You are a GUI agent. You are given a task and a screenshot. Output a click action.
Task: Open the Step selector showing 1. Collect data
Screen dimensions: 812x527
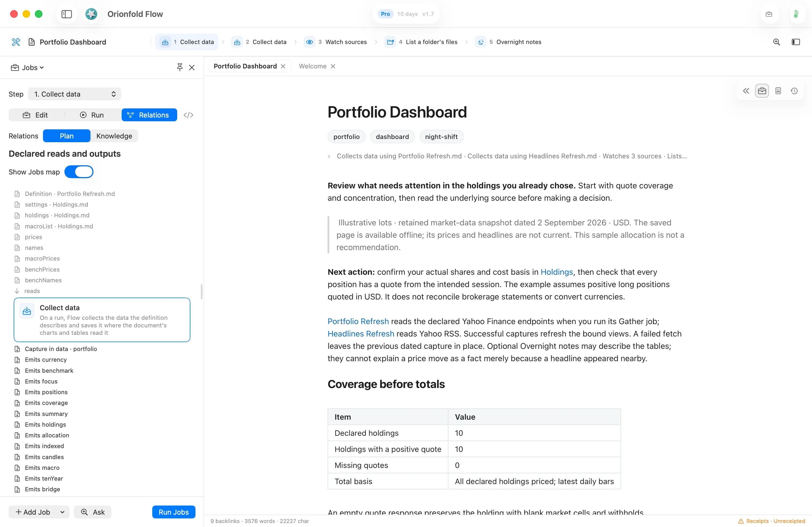click(74, 94)
